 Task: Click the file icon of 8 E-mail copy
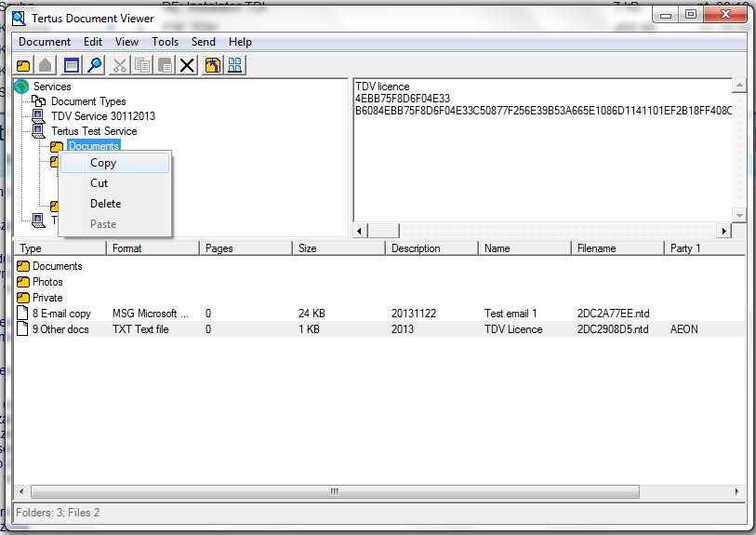(22, 313)
